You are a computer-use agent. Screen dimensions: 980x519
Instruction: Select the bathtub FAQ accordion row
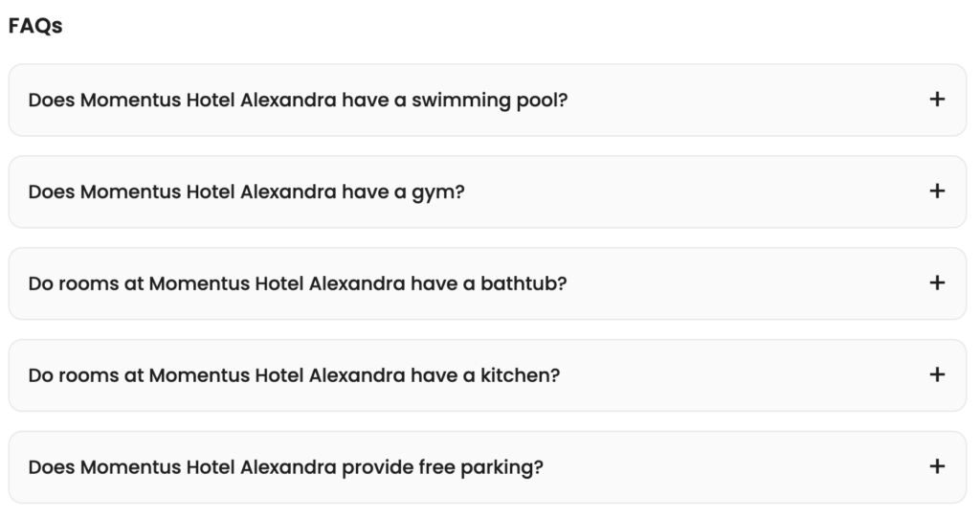pos(487,283)
